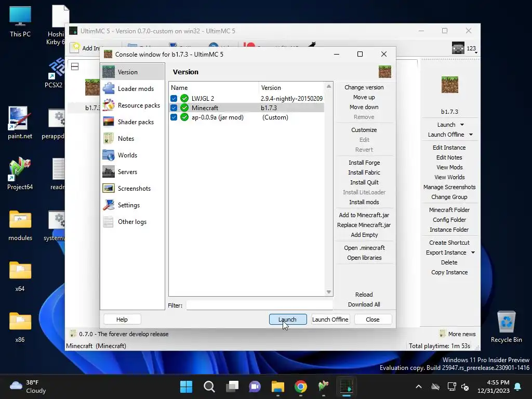Click the Servers icon in sidebar
Screen dimensions: 532x399
(109, 171)
